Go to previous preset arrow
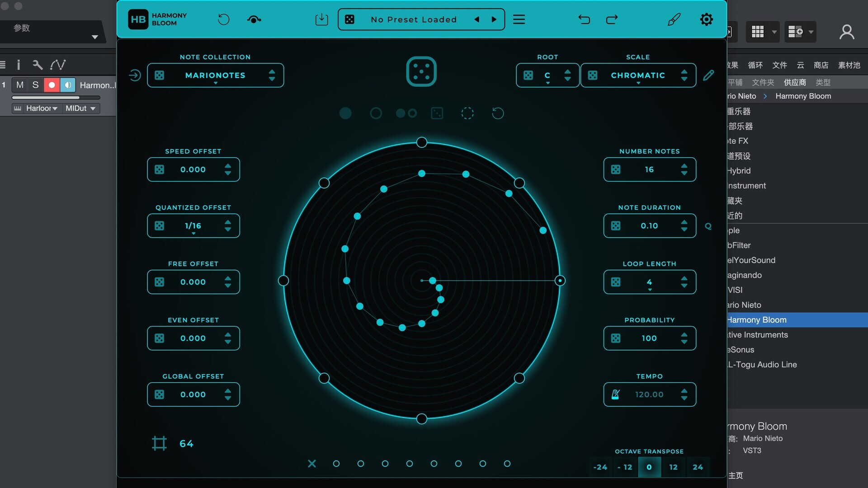Image resolution: width=868 pixels, height=488 pixels. (x=477, y=19)
